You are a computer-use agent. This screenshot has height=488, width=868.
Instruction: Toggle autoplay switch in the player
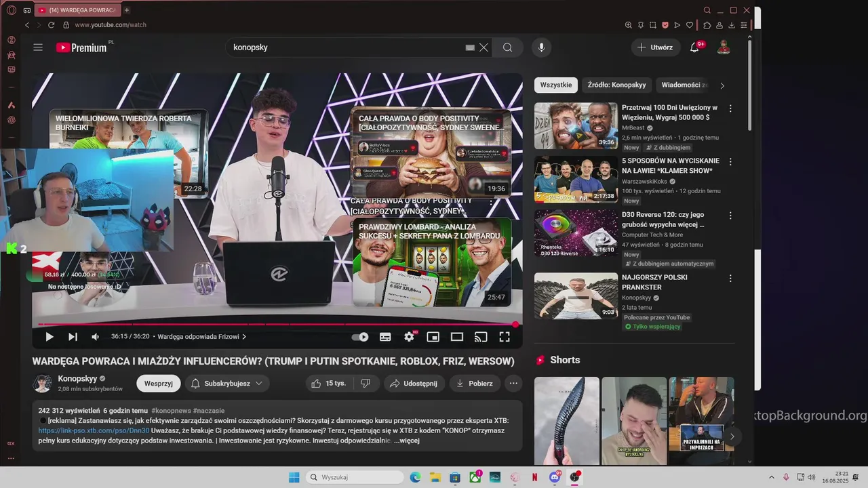coord(360,337)
